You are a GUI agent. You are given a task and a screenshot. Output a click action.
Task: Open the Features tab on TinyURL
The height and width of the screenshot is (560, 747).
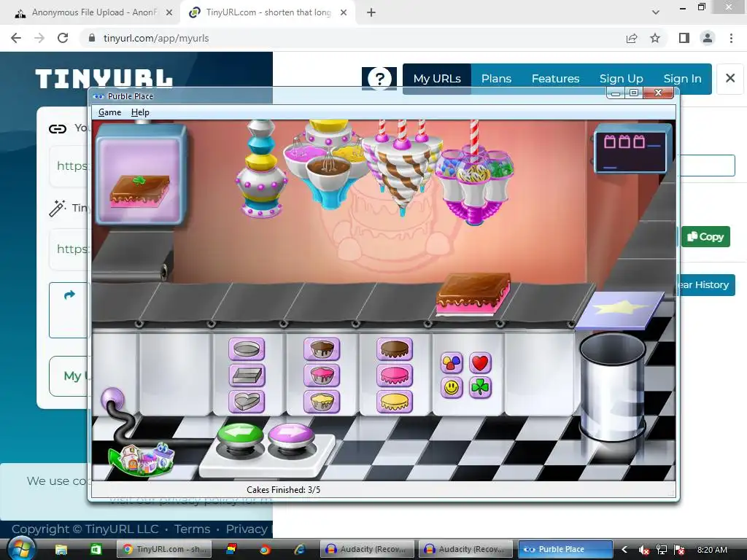click(x=555, y=79)
